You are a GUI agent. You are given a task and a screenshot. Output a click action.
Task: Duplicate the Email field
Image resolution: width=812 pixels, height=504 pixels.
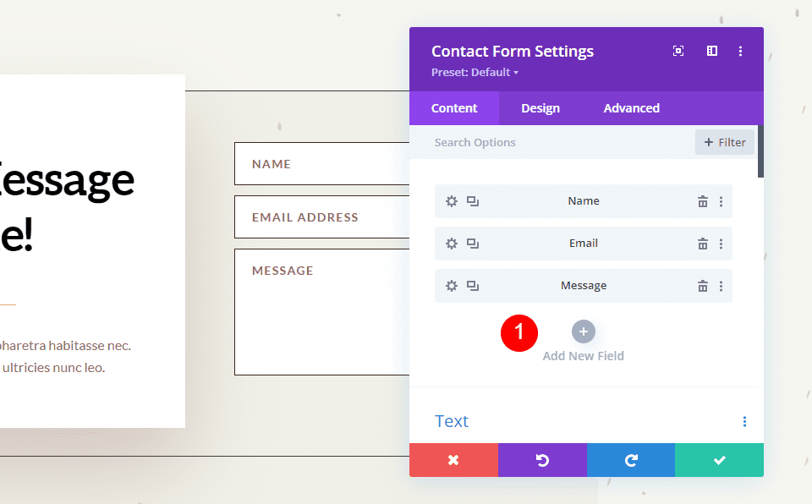point(473,244)
